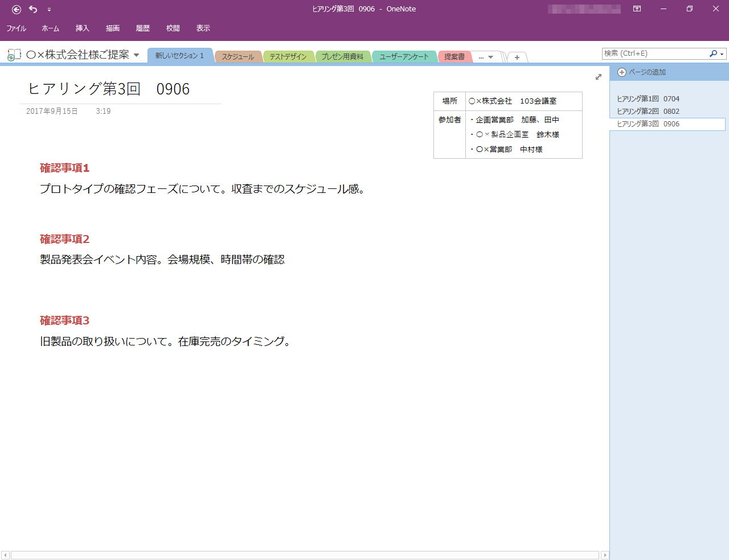The image size is (729, 560).
Task: Create a new section with the + tab
Action: click(517, 57)
